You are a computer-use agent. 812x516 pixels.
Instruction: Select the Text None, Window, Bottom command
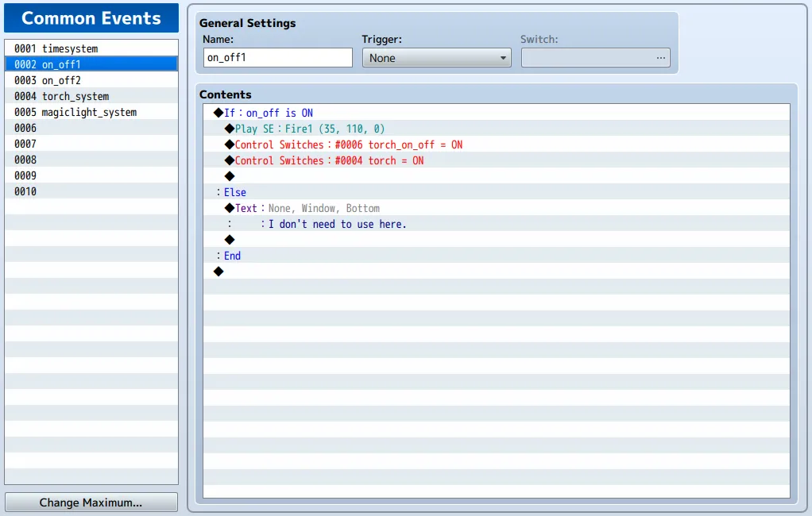point(496,208)
